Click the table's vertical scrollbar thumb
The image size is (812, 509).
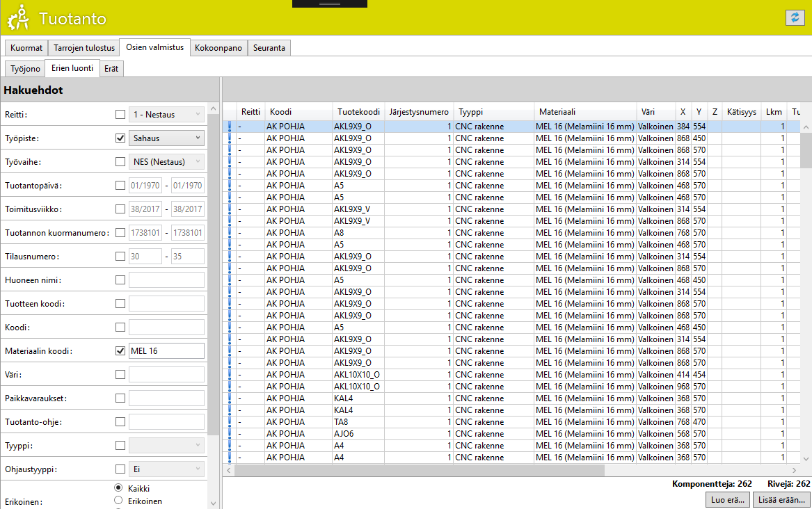pos(806,150)
